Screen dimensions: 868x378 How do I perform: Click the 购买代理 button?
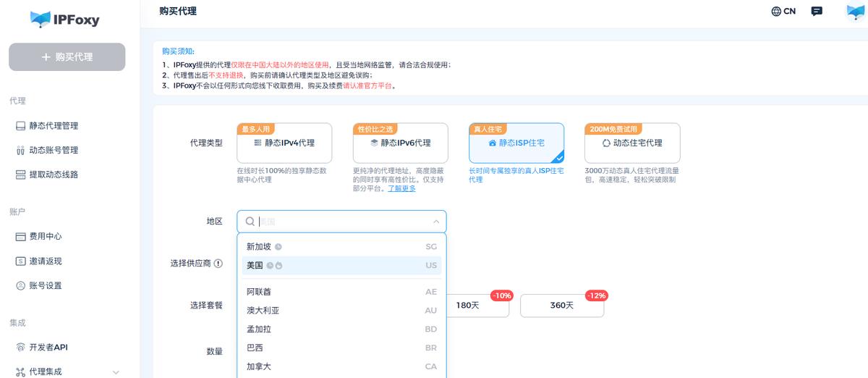pos(67,57)
